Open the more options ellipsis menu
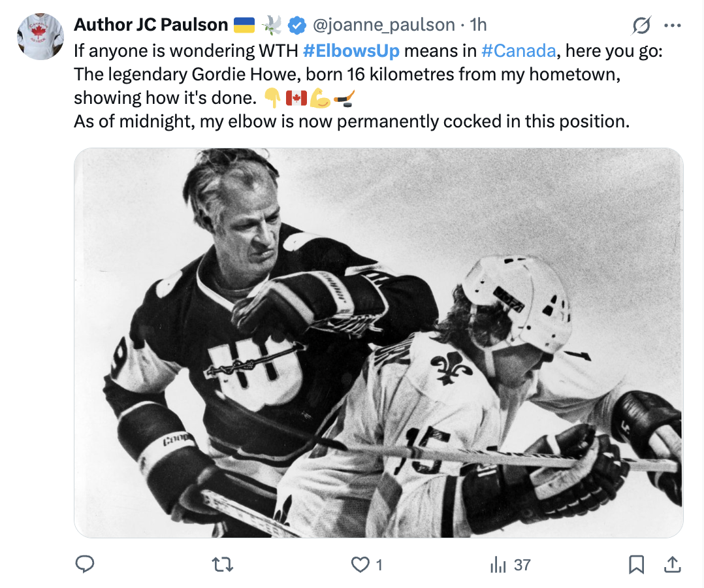 coord(672,26)
